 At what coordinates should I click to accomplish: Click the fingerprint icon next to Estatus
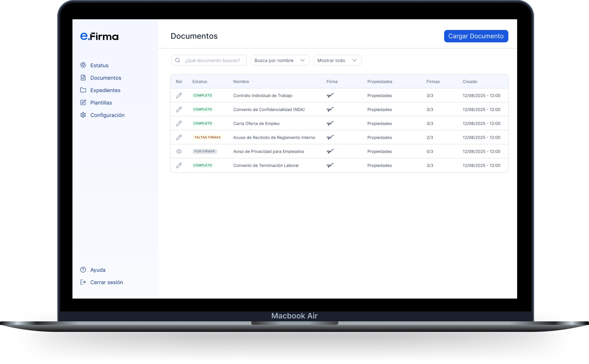pos(83,65)
